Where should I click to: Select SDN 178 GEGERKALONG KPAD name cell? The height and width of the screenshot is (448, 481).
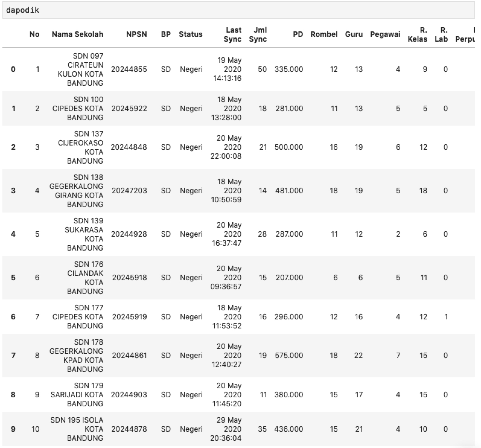(76, 356)
